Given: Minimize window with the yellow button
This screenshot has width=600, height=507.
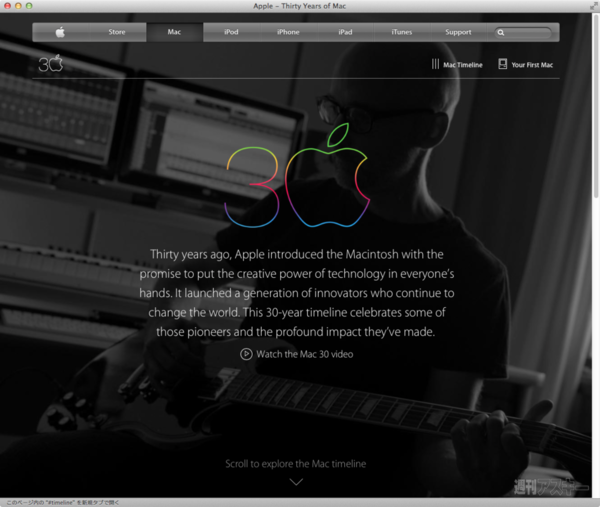Looking at the screenshot, I should (18, 6).
